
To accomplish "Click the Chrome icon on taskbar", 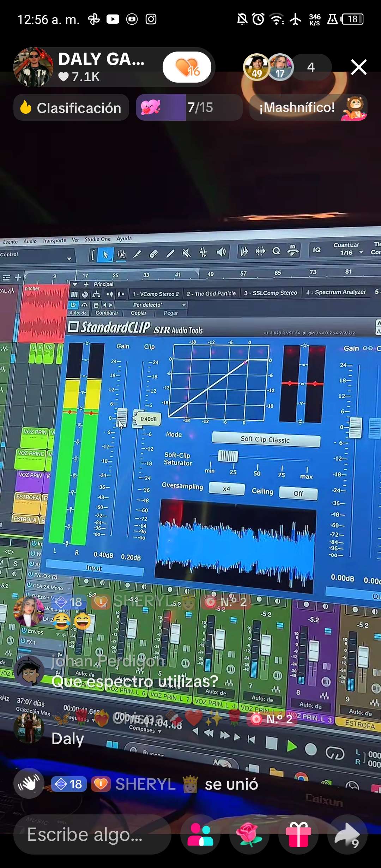I will (301, 777).
